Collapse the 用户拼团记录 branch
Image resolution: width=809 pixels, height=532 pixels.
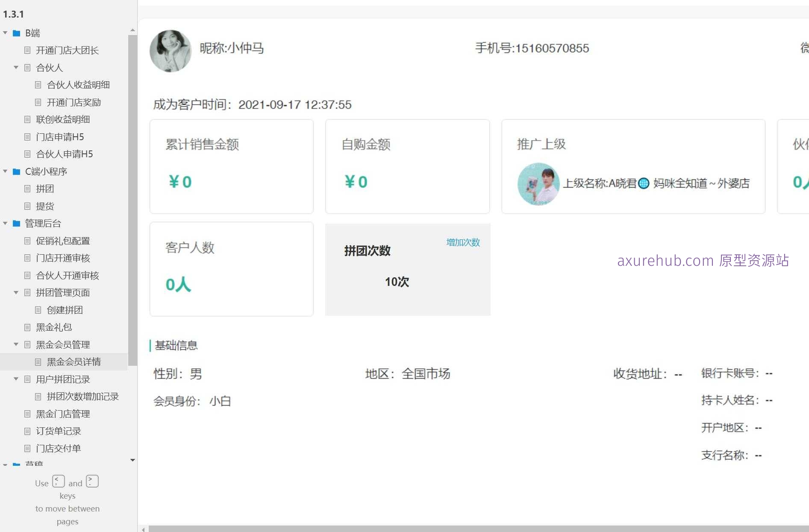(16, 379)
